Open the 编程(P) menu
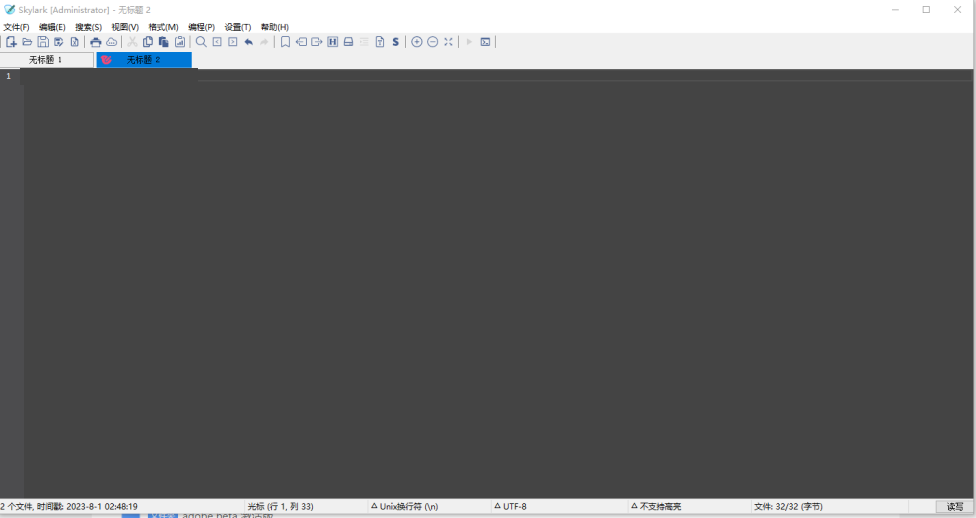This screenshot has height=518, width=976. click(x=201, y=27)
